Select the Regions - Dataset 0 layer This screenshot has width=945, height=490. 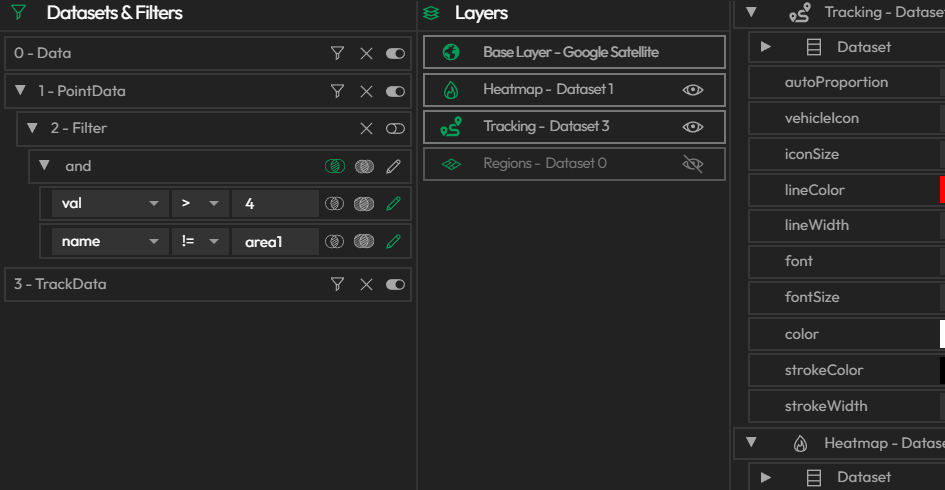(x=574, y=164)
